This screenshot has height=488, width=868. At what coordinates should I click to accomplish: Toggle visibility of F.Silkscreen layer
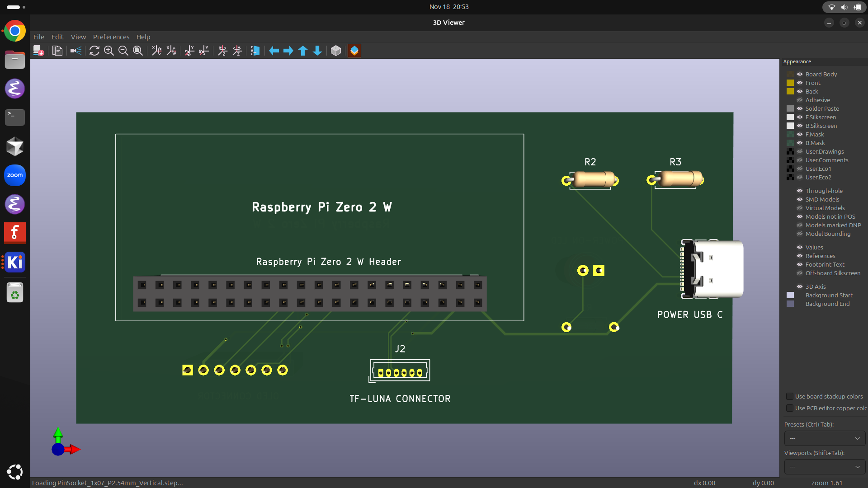799,117
